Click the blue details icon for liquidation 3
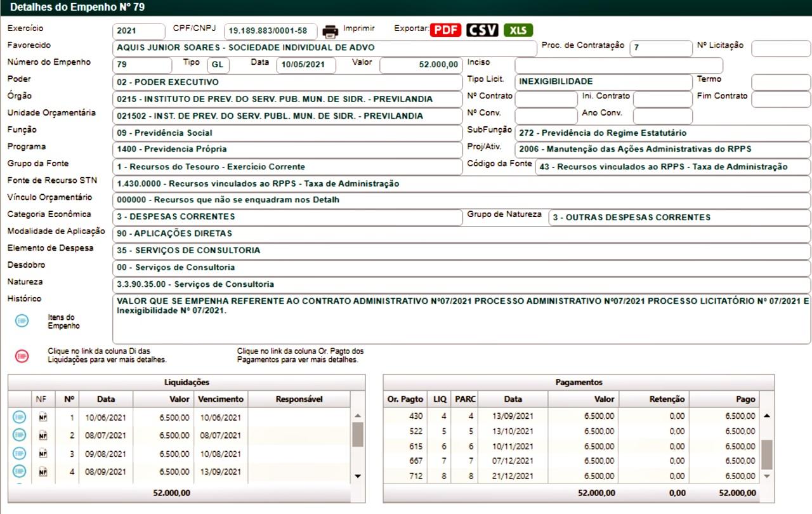 point(19,453)
